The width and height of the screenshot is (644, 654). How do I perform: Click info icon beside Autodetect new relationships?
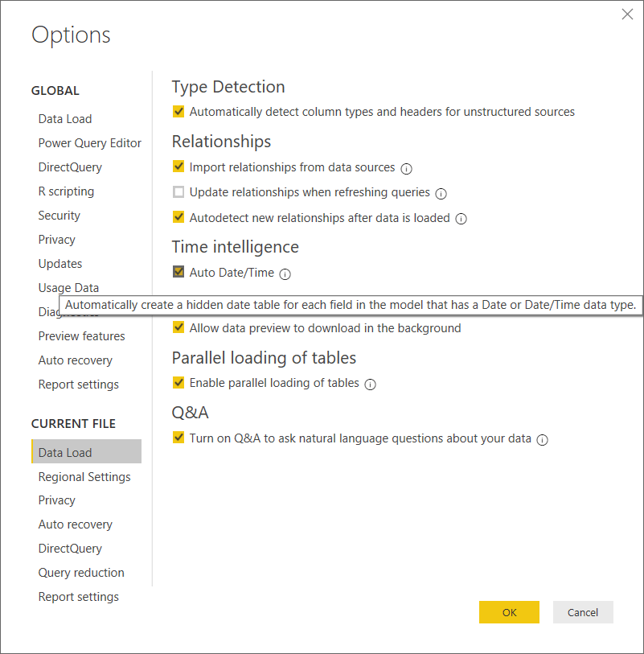coord(461,219)
